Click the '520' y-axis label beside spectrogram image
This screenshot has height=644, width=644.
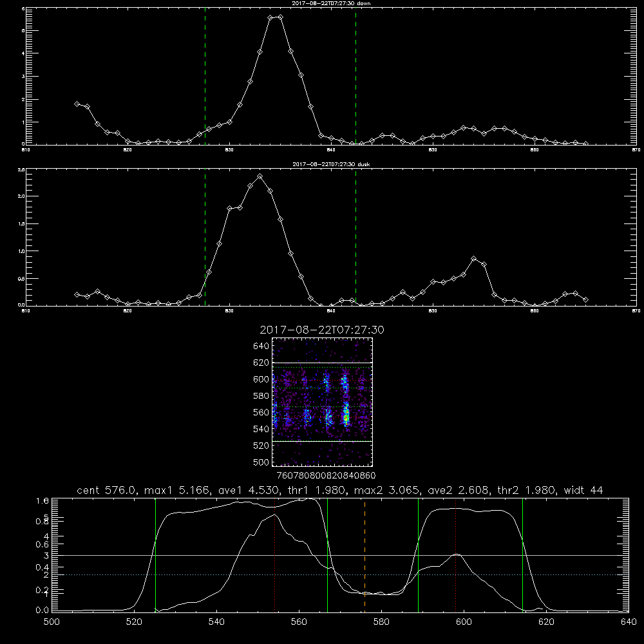click(261, 446)
